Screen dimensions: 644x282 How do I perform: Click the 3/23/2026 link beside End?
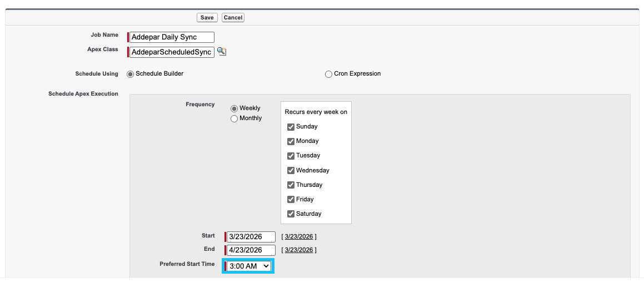coord(298,250)
